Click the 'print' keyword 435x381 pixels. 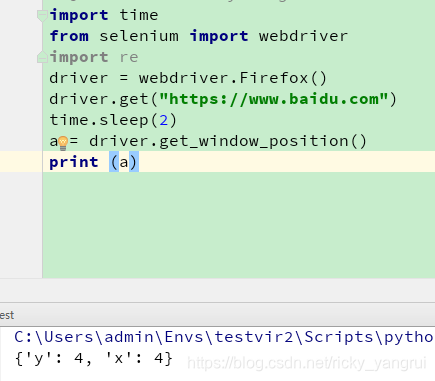coord(74,162)
